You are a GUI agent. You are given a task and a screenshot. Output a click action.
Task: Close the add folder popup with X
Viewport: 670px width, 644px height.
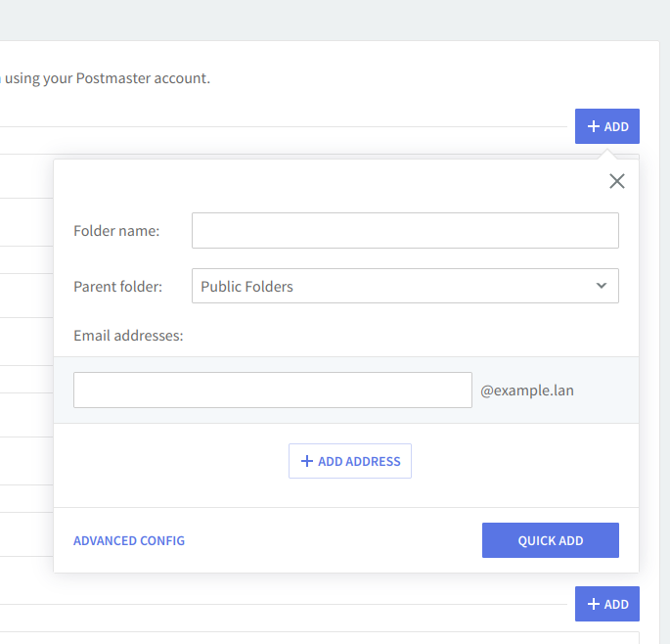pyautogui.click(x=616, y=181)
